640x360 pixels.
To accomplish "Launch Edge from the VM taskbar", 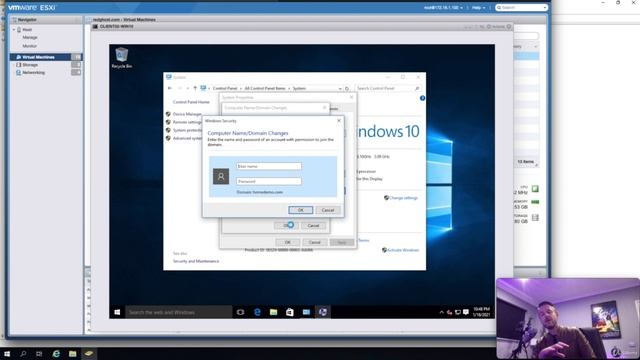I will pyautogui.click(x=257, y=312).
